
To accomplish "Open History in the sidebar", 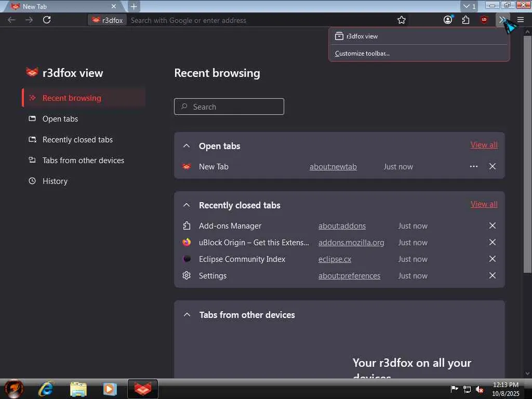I will [84, 181].
